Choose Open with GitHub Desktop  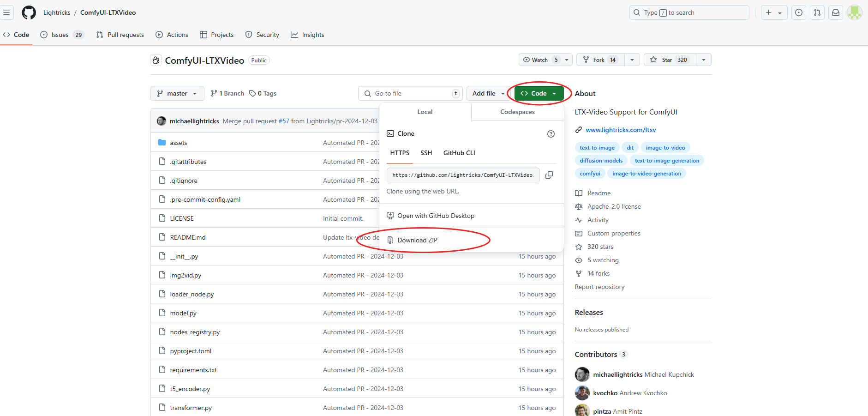431,216
